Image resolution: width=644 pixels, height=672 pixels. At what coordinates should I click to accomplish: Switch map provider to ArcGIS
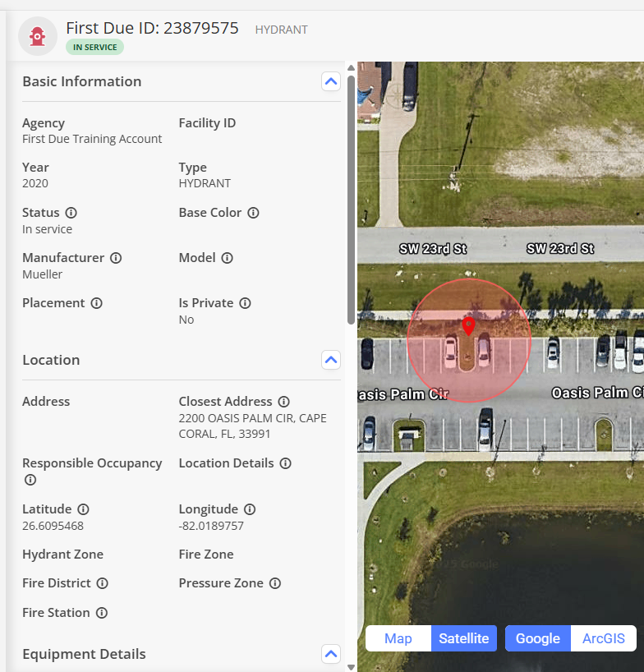pyautogui.click(x=604, y=638)
